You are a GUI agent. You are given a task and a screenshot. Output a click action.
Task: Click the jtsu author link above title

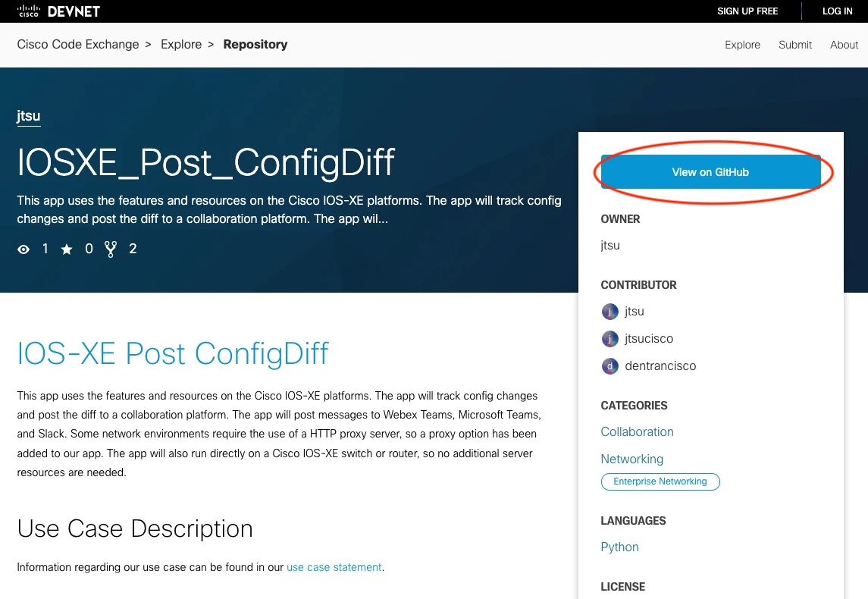(x=29, y=116)
